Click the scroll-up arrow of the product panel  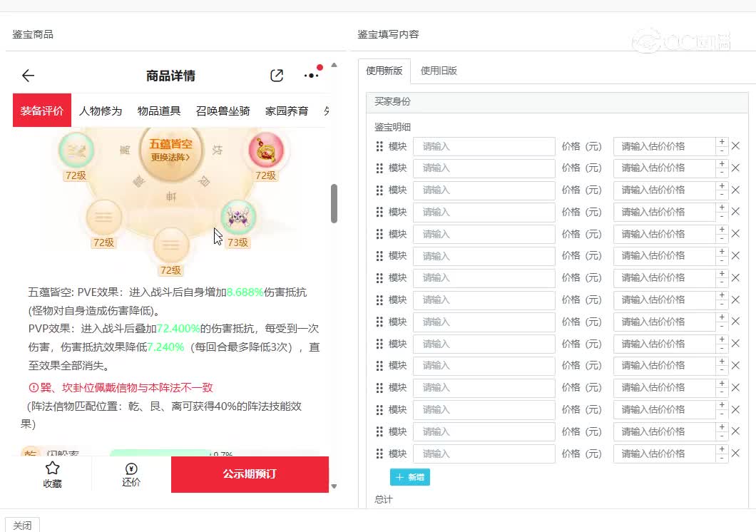coord(334,65)
